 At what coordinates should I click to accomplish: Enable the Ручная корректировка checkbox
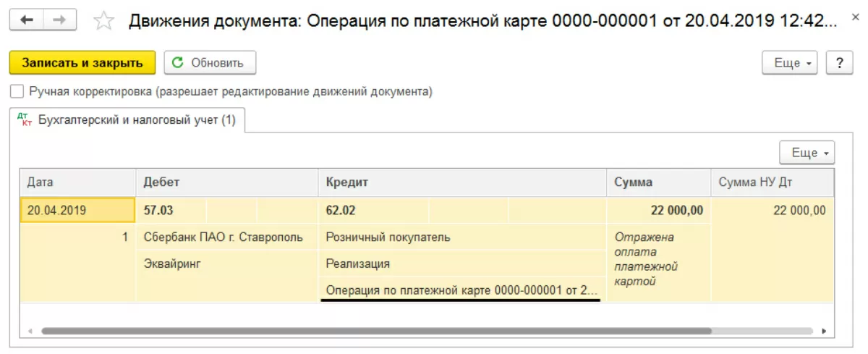pyautogui.click(x=17, y=92)
